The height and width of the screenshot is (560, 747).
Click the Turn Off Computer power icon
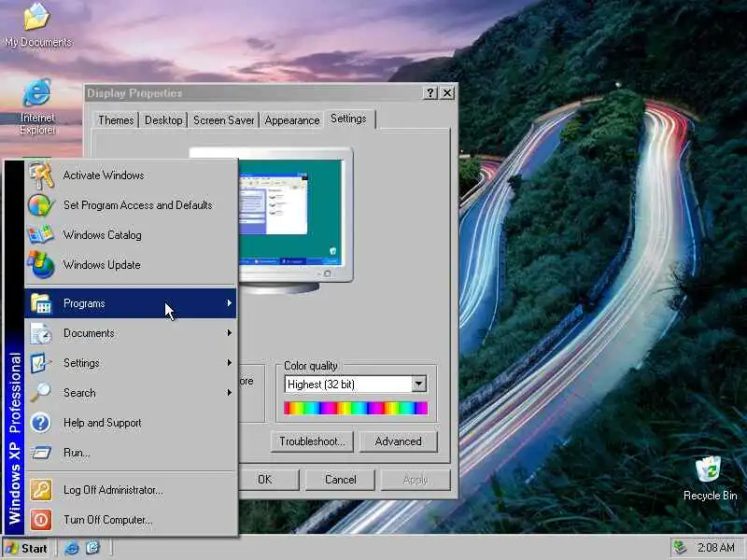(x=41, y=520)
